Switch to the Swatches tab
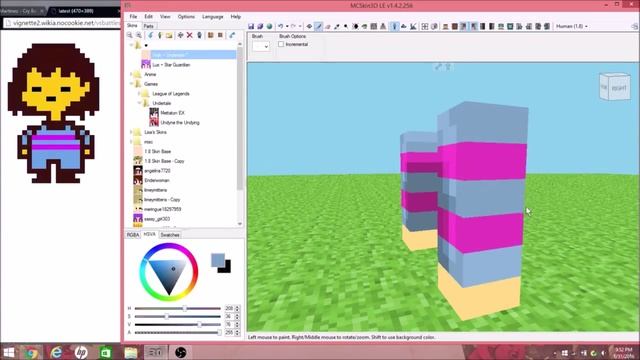 click(x=170, y=235)
